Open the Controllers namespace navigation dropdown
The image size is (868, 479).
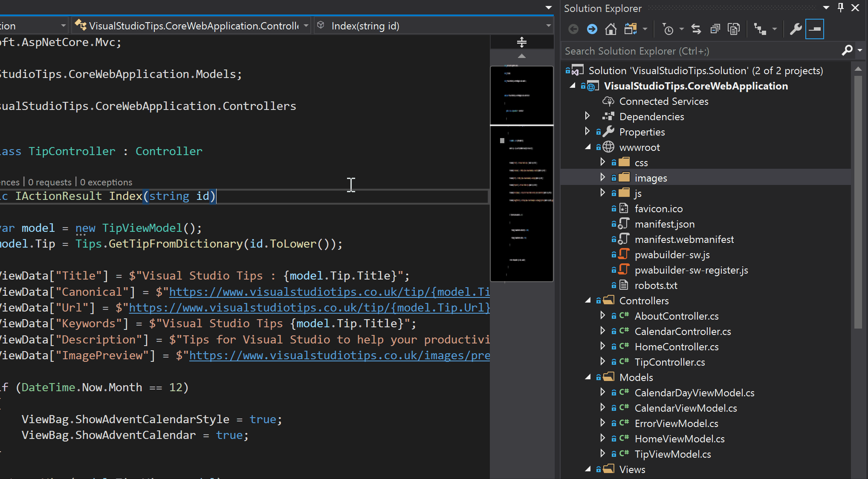click(x=306, y=26)
